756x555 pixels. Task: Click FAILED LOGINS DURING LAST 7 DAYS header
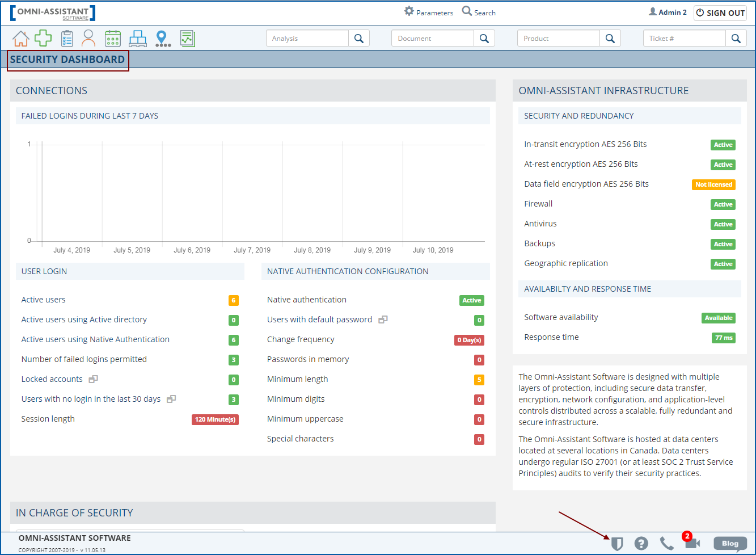(x=90, y=116)
